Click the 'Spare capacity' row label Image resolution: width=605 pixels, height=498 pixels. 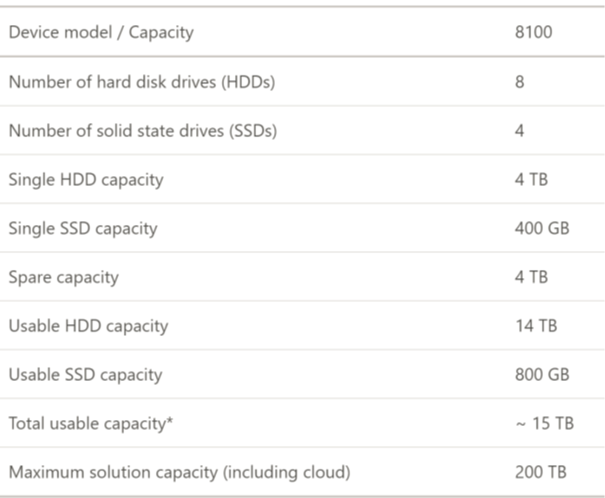pos(64,278)
